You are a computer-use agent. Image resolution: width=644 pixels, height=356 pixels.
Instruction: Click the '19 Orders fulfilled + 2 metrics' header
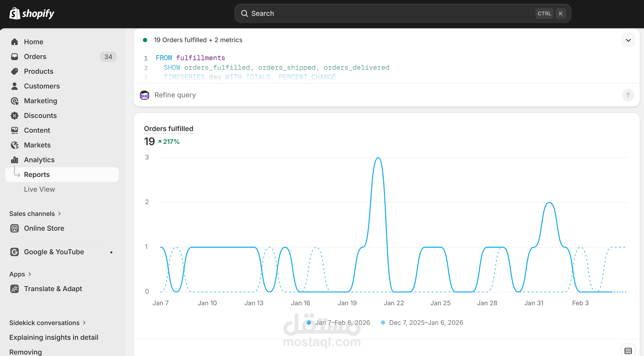198,40
